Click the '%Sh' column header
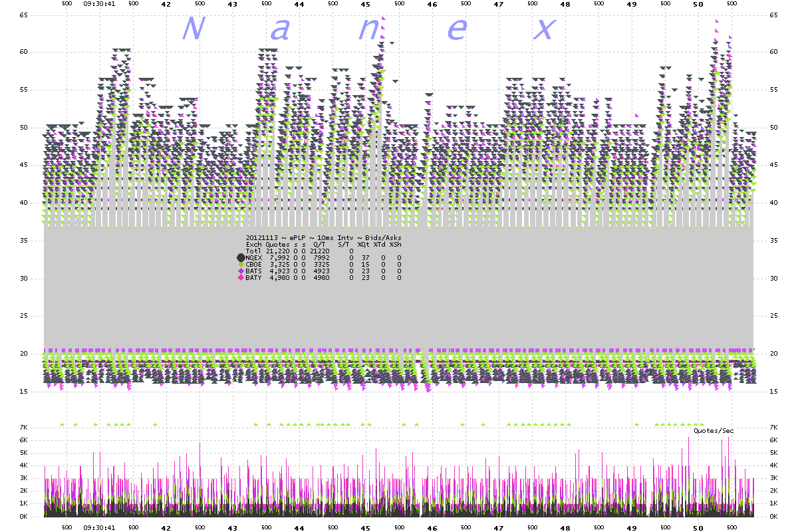The image size is (798, 532). click(395, 244)
